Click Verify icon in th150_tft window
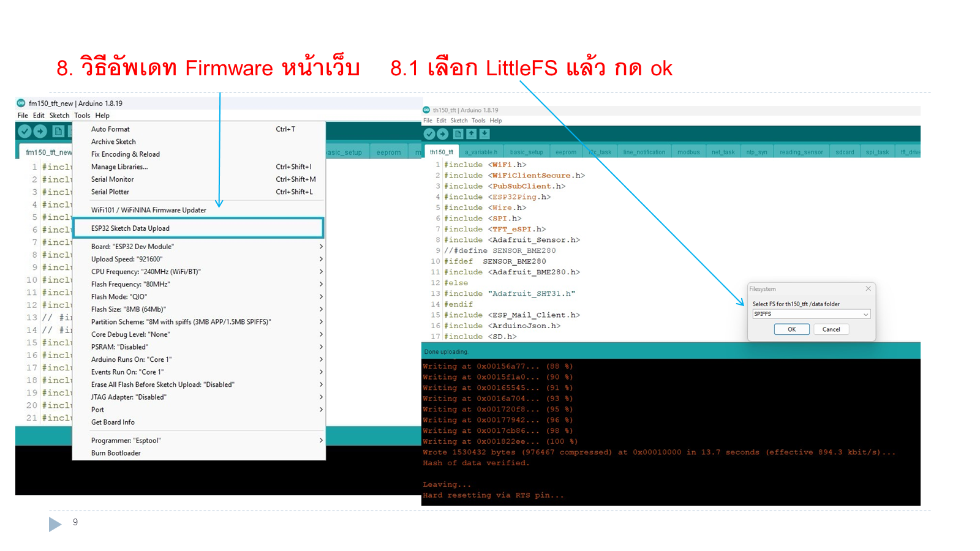The width and height of the screenshot is (980, 551). [x=429, y=134]
